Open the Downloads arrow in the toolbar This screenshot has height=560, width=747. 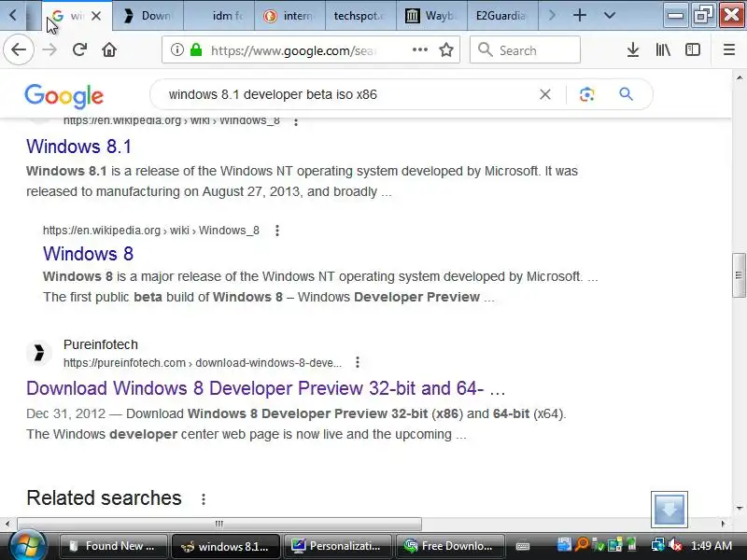point(633,49)
